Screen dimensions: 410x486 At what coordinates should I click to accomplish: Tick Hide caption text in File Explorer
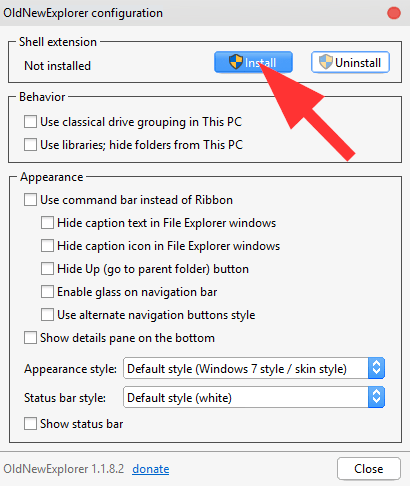tap(47, 223)
